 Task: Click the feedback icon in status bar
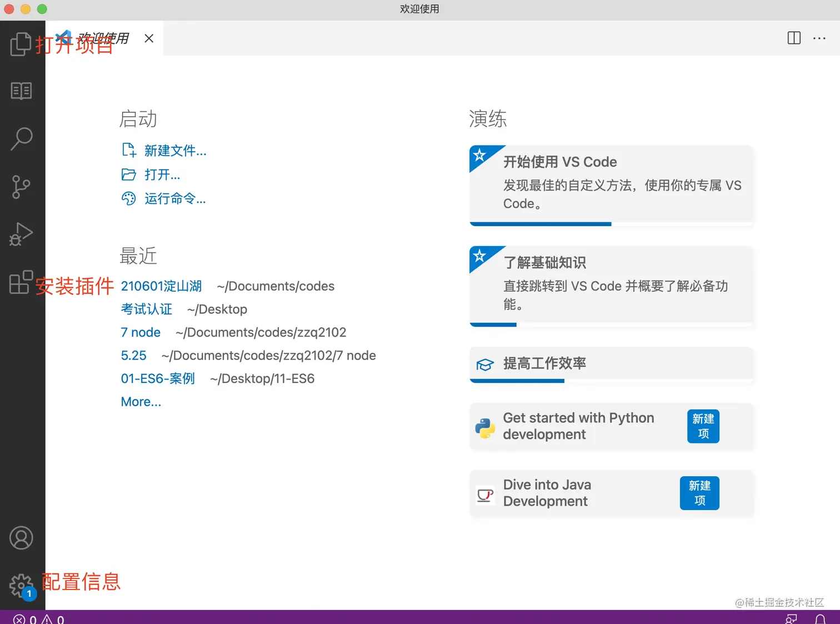point(792,619)
